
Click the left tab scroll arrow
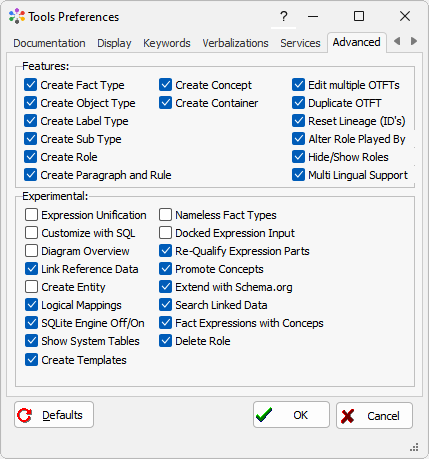[397, 41]
